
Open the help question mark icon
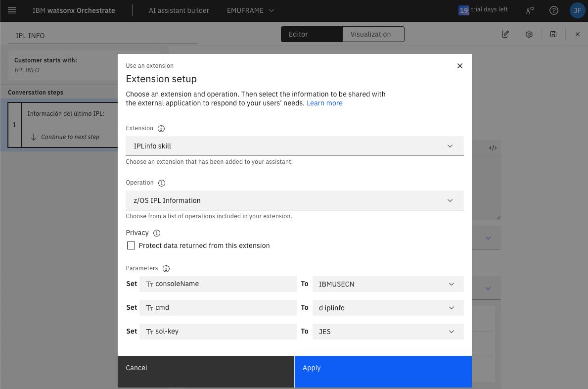(553, 10)
